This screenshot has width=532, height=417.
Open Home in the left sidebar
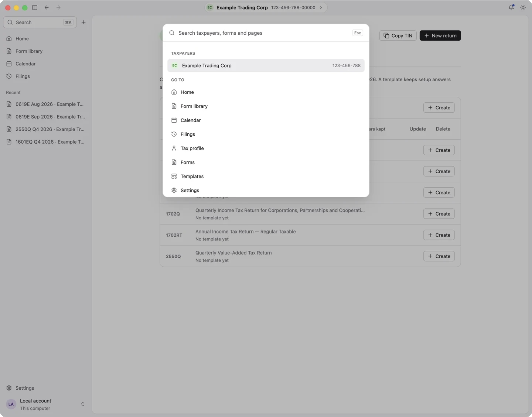[x=46, y=38]
